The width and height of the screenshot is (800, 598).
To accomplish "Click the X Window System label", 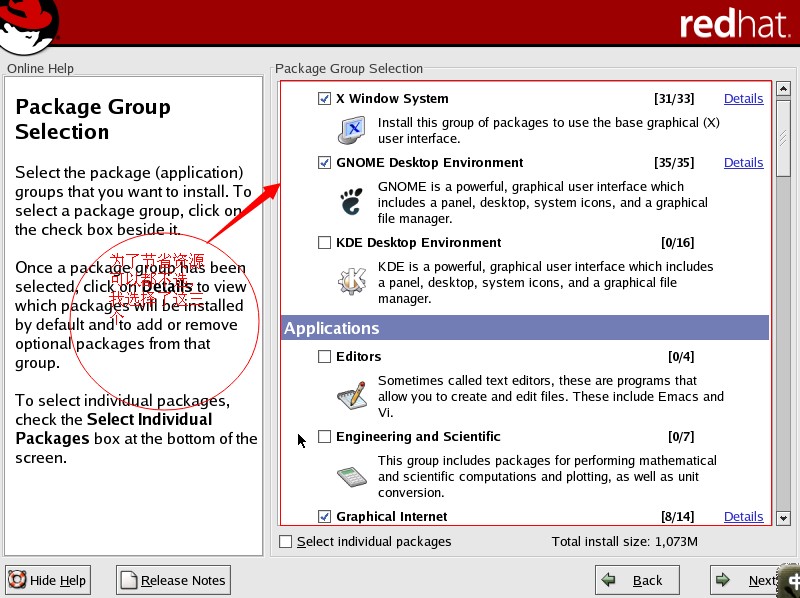I will coord(392,98).
